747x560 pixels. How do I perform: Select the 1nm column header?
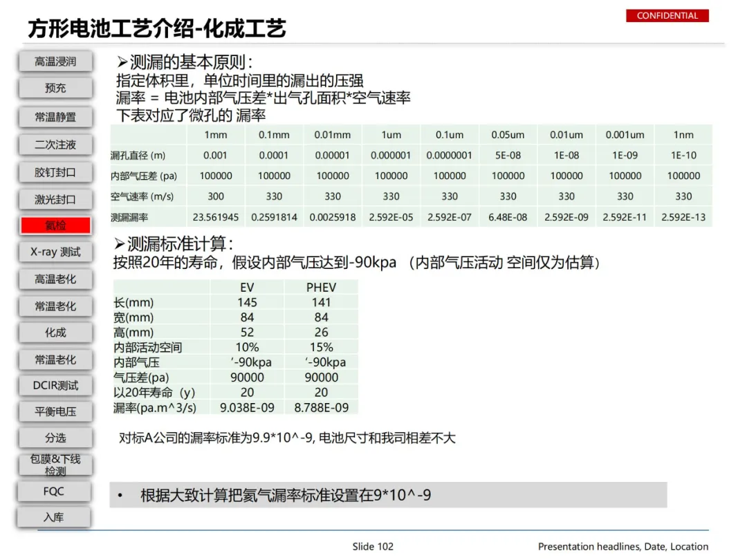(683, 135)
